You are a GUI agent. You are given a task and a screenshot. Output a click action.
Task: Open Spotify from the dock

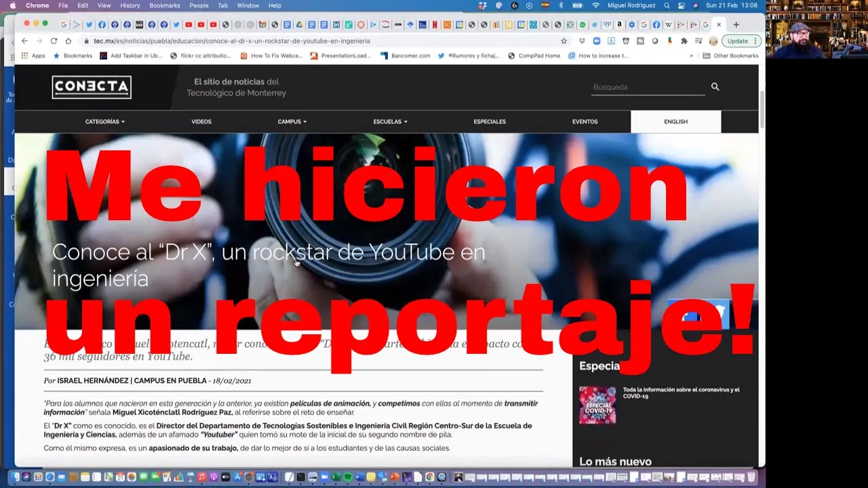tap(349, 477)
